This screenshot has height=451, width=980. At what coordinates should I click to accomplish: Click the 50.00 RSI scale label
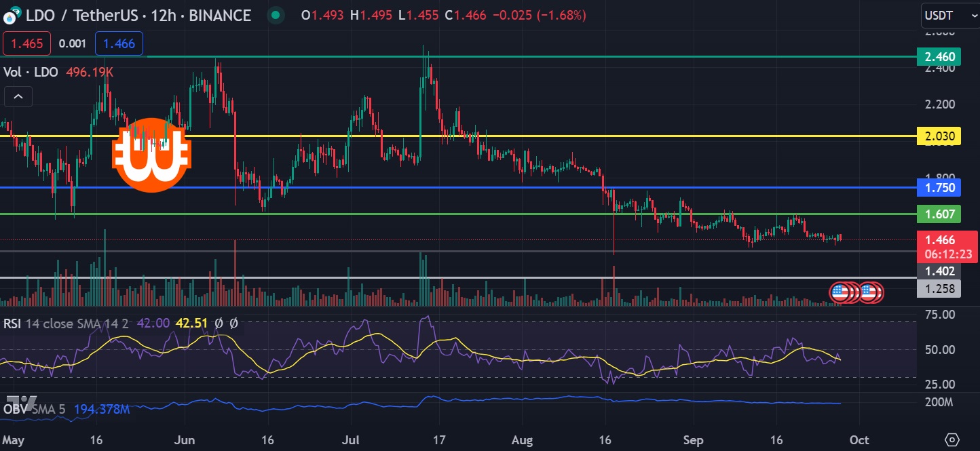(941, 350)
